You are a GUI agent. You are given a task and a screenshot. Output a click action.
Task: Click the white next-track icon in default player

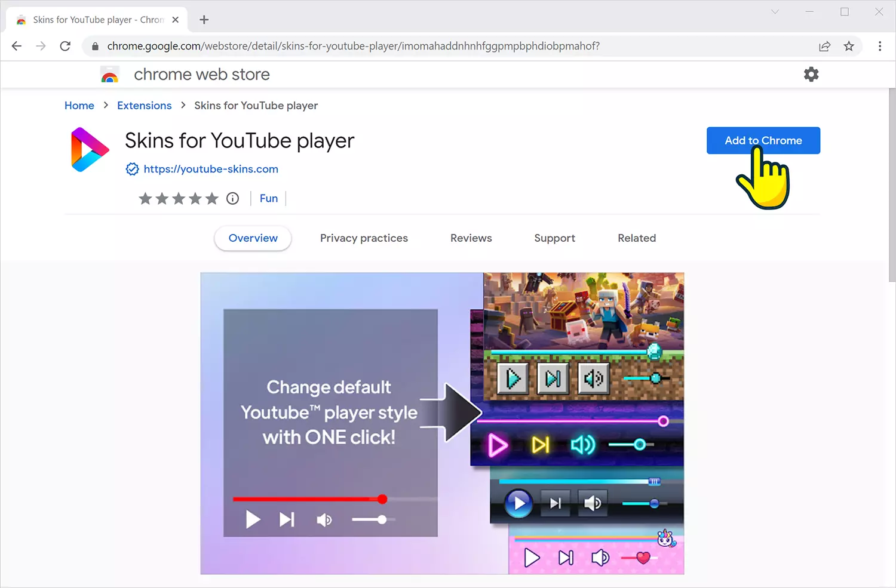287,519
